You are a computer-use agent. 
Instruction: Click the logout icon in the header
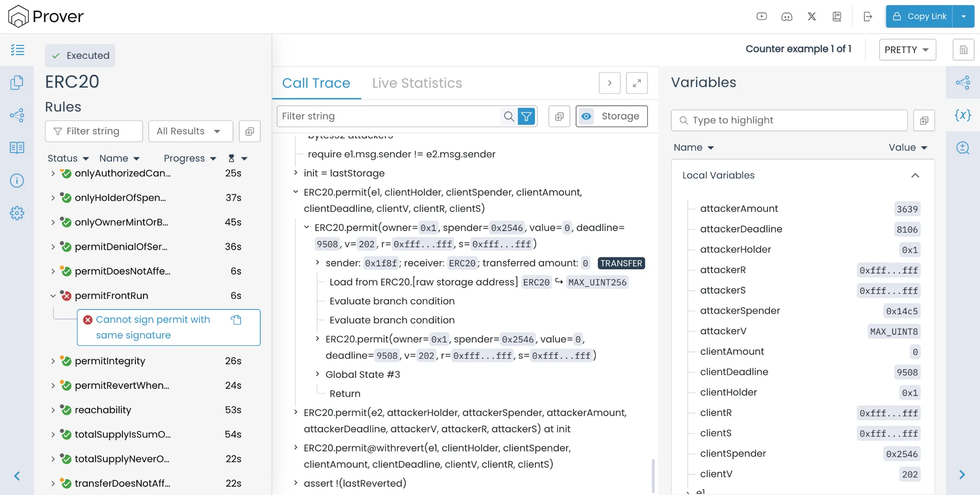coord(868,17)
